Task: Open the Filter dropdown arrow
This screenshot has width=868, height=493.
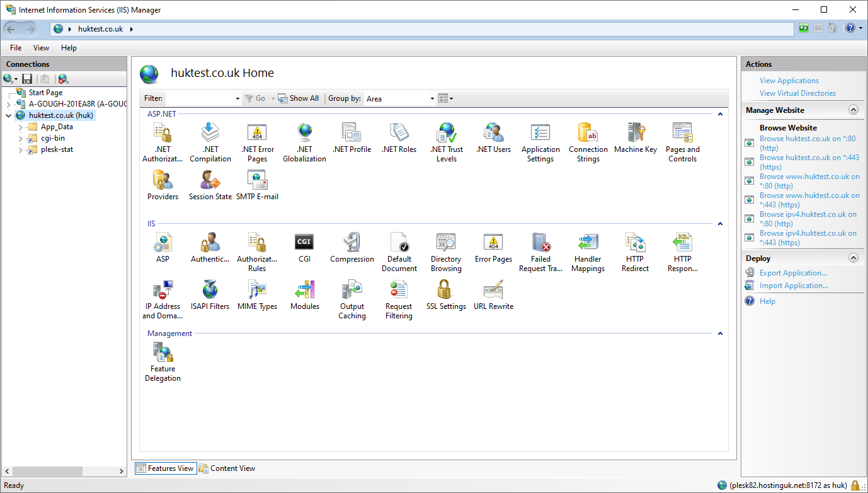Action: coord(237,98)
